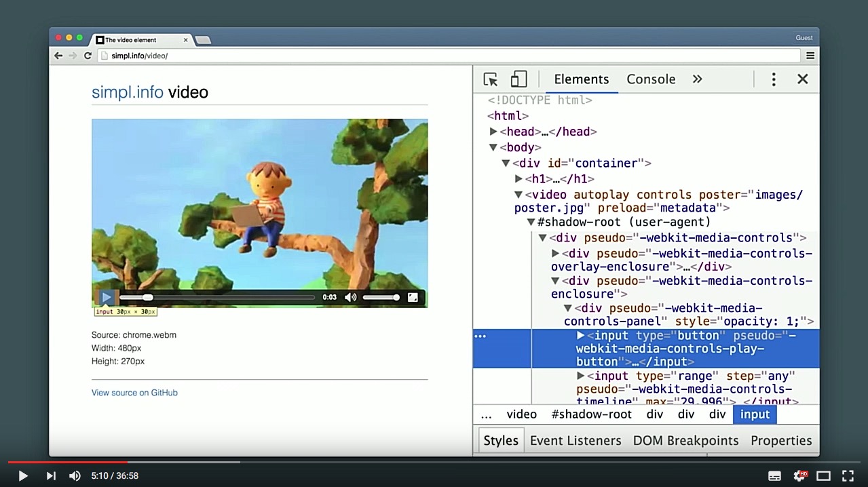The height and width of the screenshot is (487, 868).
Task: Click the macOS green zoom button
Action: (79, 38)
